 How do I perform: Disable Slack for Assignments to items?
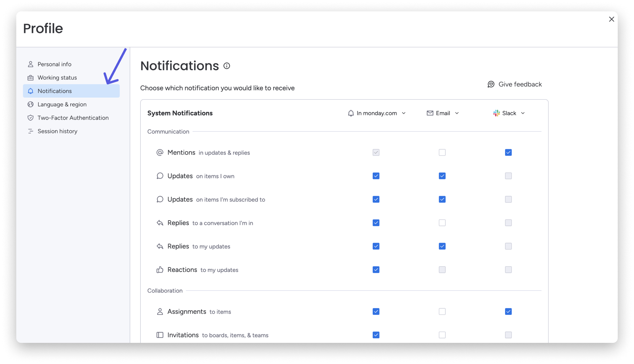click(508, 312)
